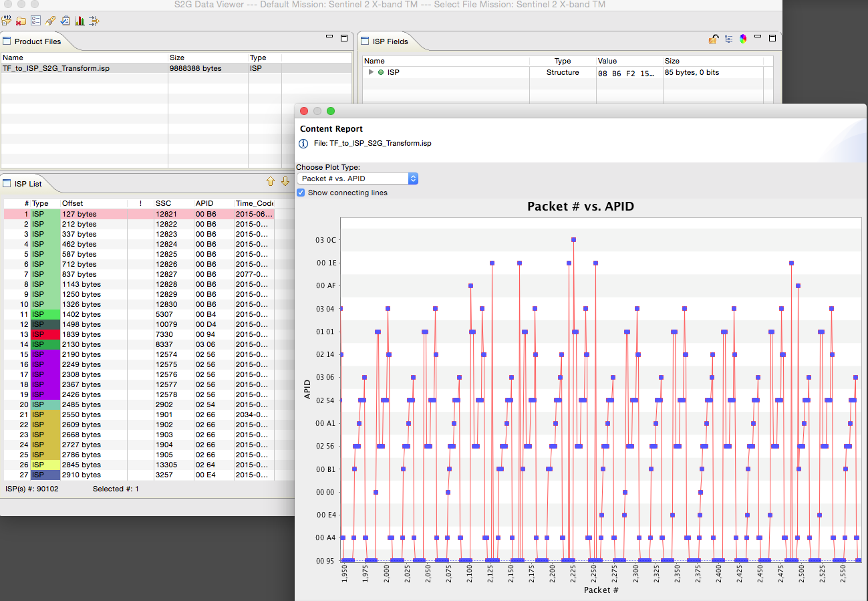
Task: Click the tree structure icon in ISP Fields
Action: tap(728, 39)
